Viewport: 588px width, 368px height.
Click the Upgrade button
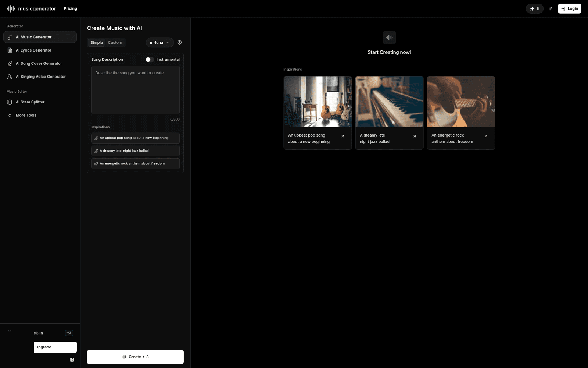click(x=55, y=347)
